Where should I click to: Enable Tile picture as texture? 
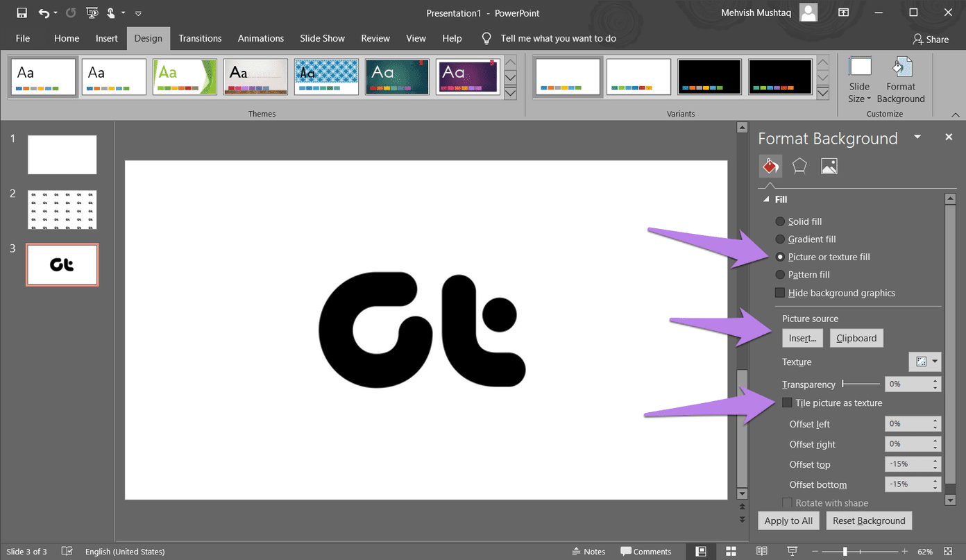tap(787, 402)
